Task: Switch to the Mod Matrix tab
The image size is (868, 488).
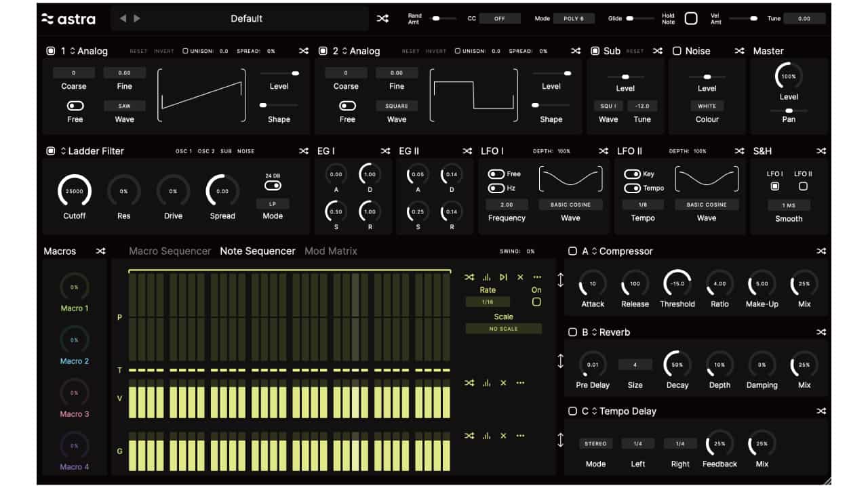Action: (330, 251)
